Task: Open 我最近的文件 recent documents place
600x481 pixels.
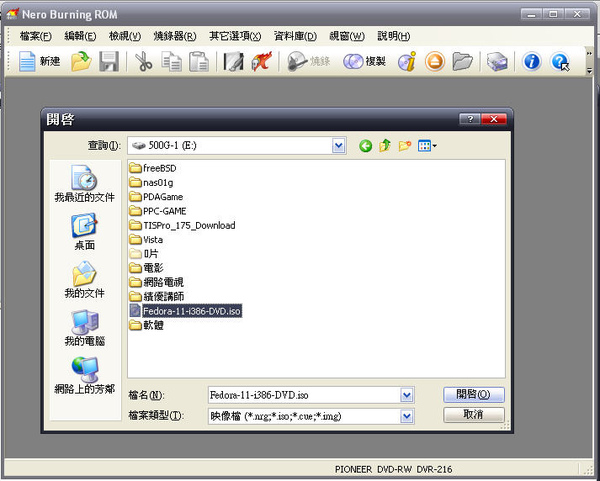Action: click(85, 184)
